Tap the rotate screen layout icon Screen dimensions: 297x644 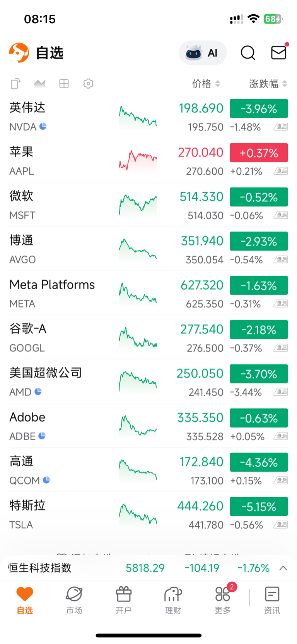(15, 84)
